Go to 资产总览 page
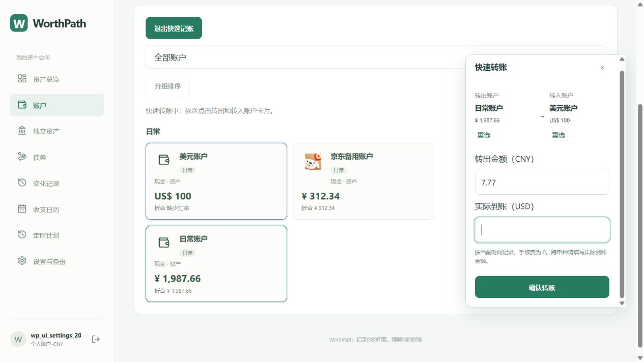Image resolution: width=644 pixels, height=362 pixels. coord(57,79)
